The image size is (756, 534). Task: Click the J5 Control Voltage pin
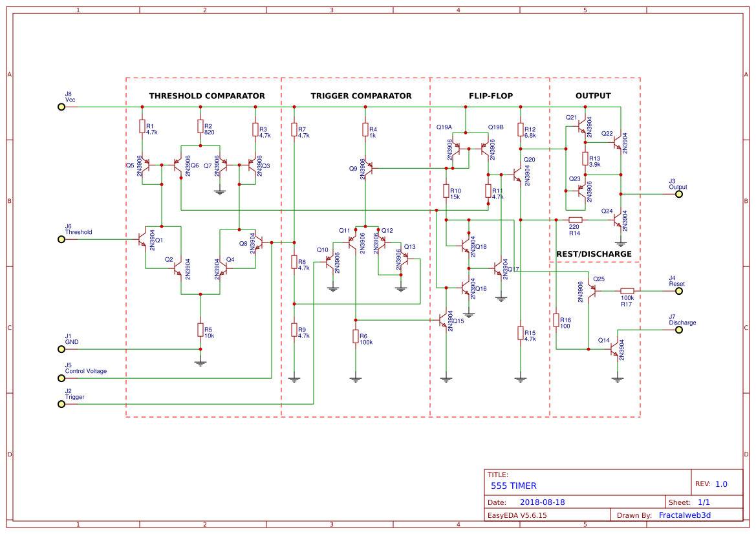[x=61, y=378]
